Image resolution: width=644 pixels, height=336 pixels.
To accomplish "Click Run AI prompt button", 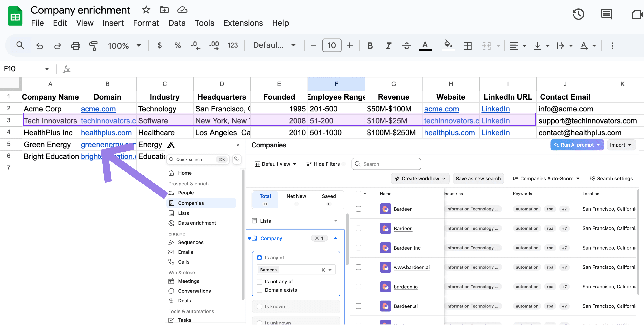I will [x=577, y=145].
